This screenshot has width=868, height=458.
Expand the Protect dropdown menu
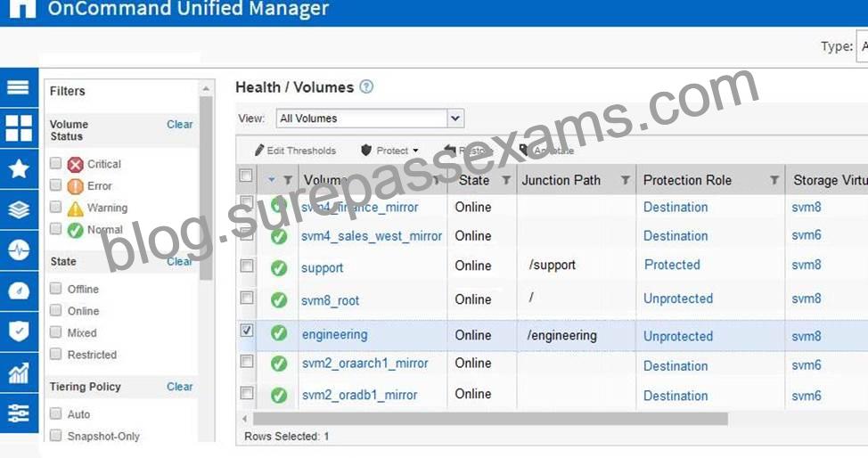[x=389, y=150]
